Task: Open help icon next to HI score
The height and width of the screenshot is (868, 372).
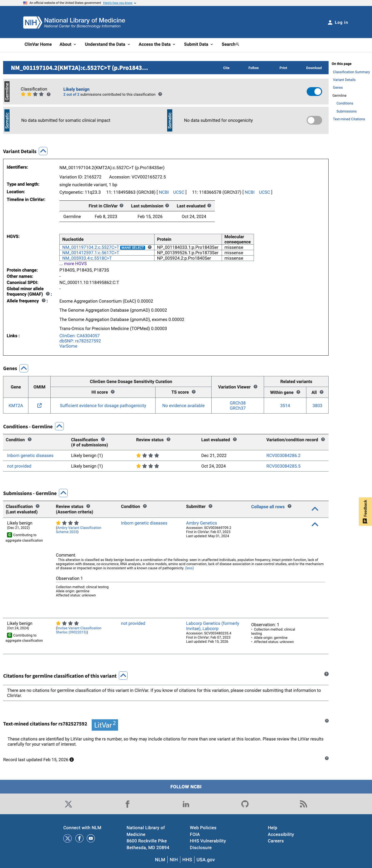Action: click(113, 392)
